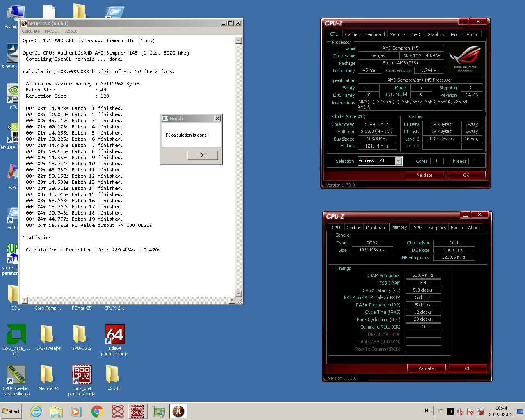Open SPD tab in lower CPU-Z window

418,228
